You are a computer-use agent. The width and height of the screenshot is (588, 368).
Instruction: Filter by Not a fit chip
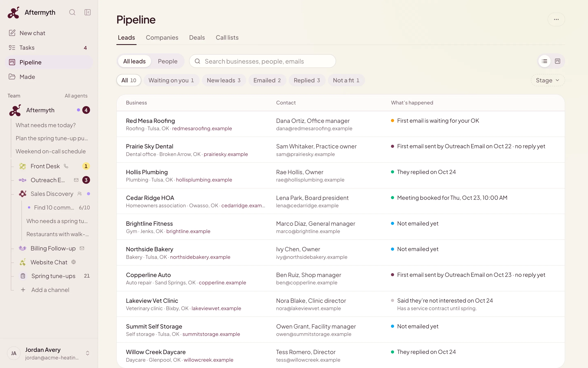click(x=346, y=80)
